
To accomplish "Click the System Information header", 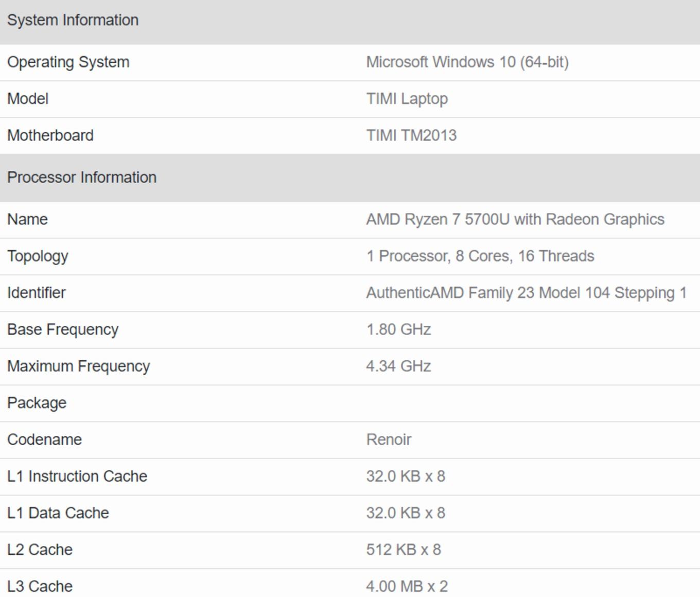I will tap(73, 20).
